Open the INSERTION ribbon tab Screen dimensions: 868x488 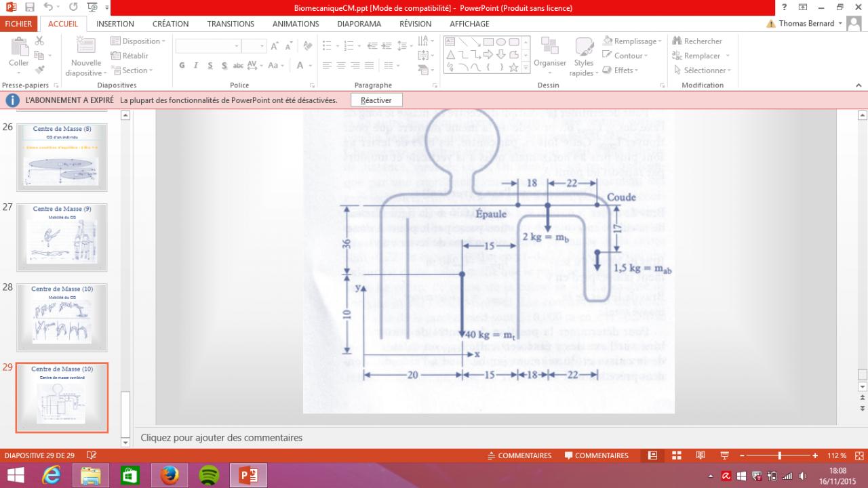[x=115, y=24]
